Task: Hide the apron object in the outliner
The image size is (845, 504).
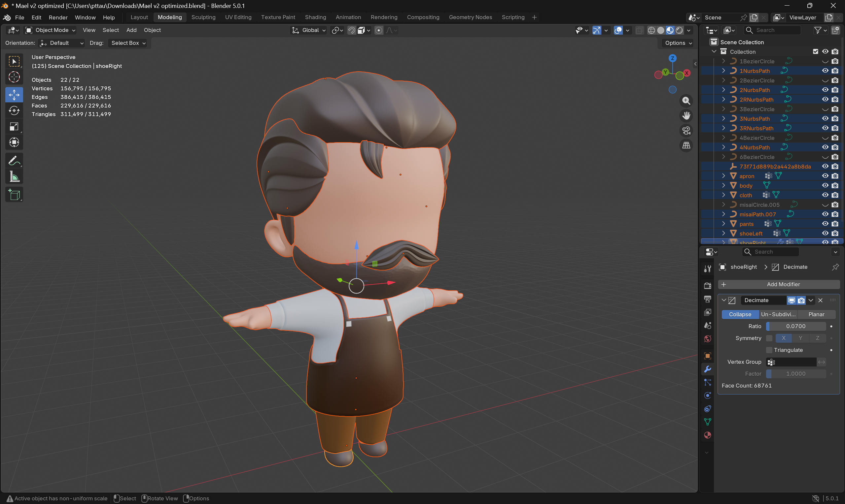Action: (825, 176)
